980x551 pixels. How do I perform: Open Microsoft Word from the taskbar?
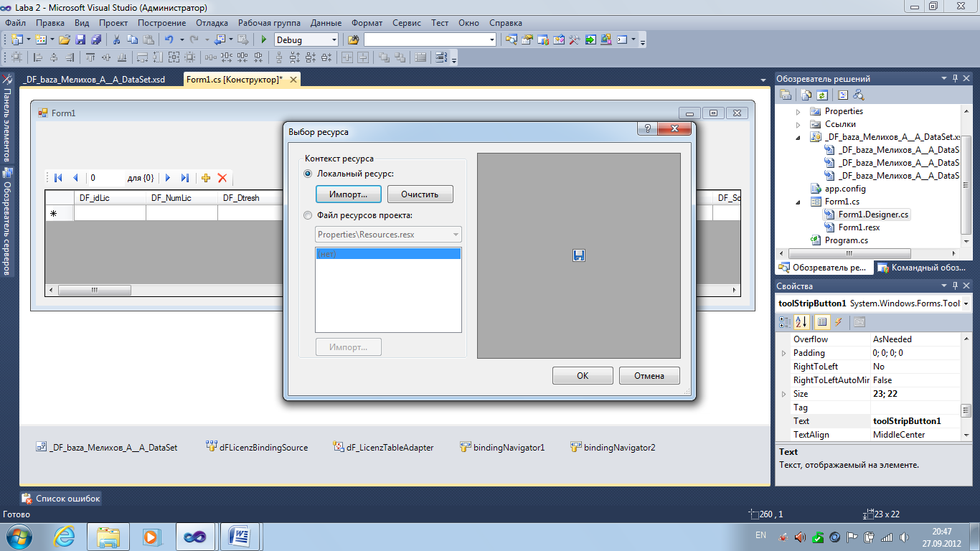coord(238,536)
